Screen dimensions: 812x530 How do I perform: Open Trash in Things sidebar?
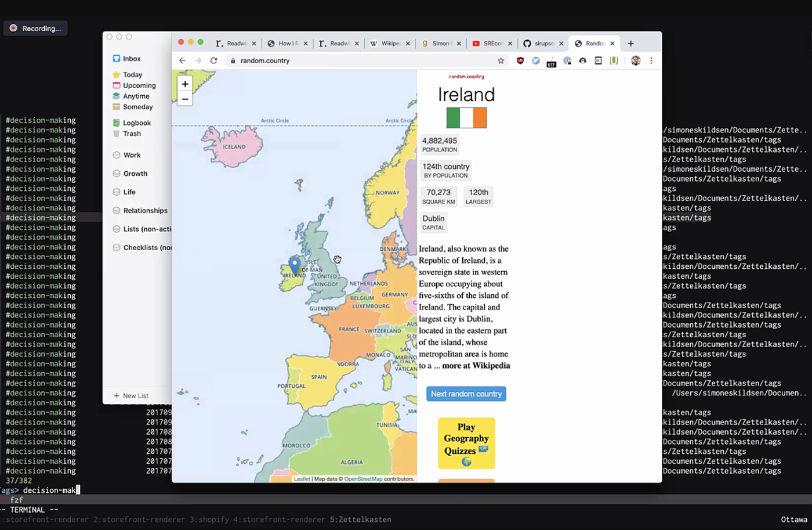pyautogui.click(x=132, y=134)
